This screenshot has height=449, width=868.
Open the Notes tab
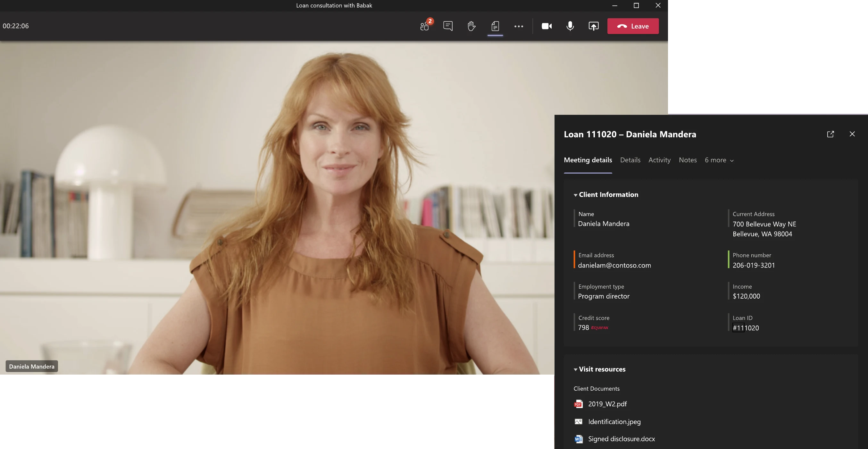tap(688, 160)
